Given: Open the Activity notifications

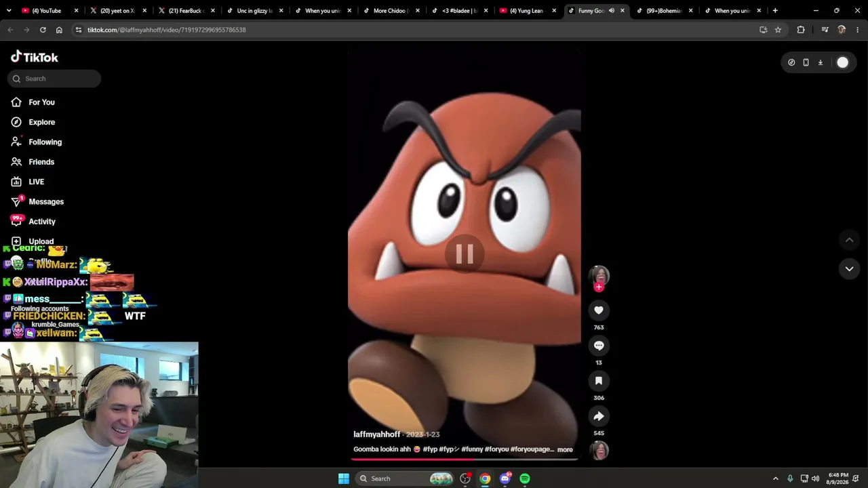Looking at the screenshot, I should (x=33, y=222).
